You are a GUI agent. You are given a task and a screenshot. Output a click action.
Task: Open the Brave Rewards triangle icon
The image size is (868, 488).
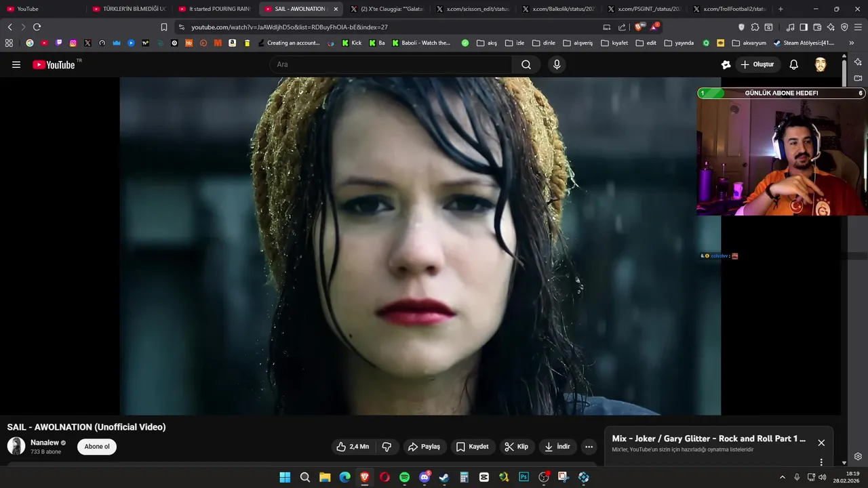point(654,27)
